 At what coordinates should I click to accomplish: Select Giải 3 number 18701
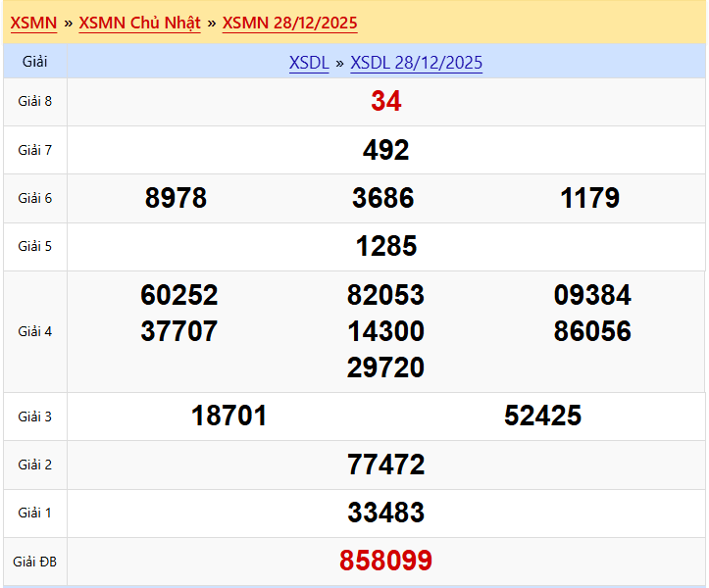[x=229, y=416]
